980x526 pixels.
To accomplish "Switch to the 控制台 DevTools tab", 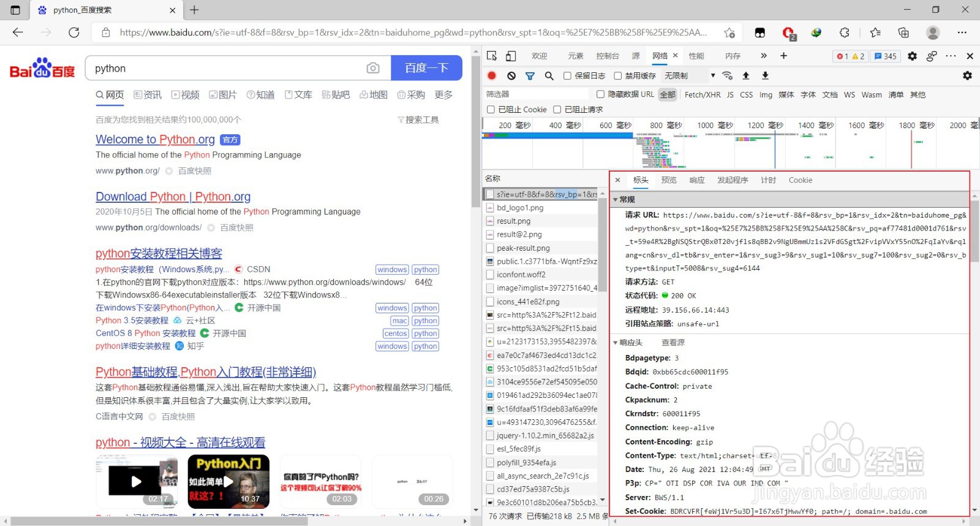I will 608,56.
